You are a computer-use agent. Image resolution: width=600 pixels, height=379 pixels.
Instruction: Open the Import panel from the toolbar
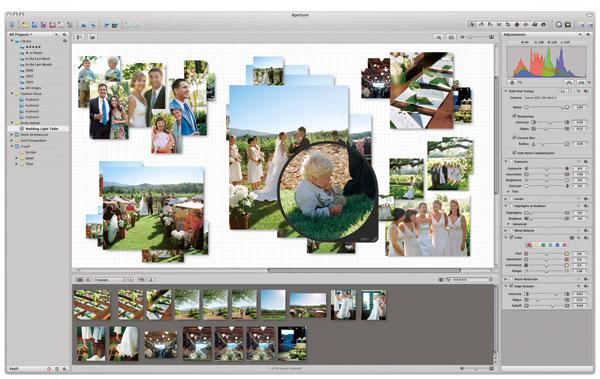coord(12,25)
